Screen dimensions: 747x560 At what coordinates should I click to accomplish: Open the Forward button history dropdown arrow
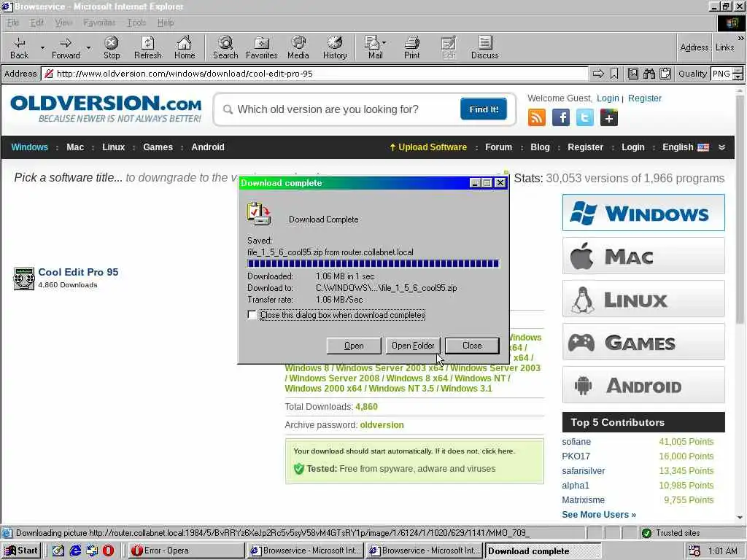coord(88,48)
